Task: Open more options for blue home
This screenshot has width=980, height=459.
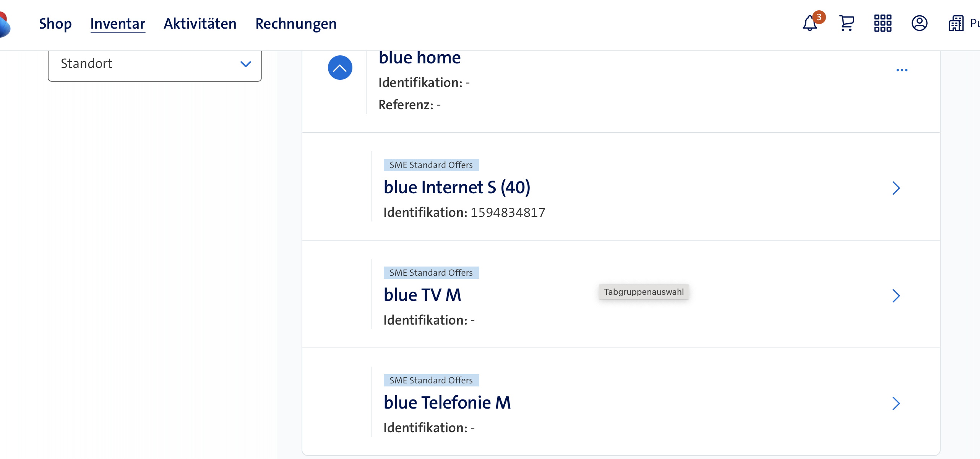Action: click(x=902, y=70)
